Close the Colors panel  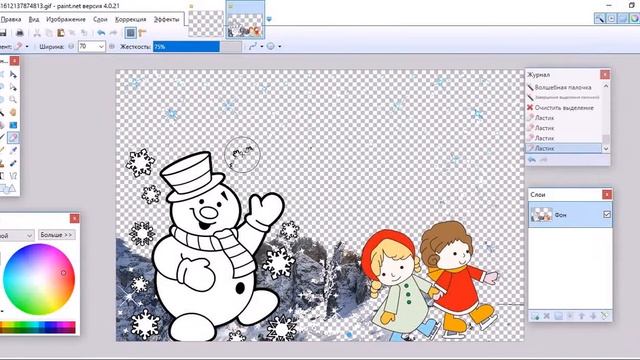click(74, 218)
